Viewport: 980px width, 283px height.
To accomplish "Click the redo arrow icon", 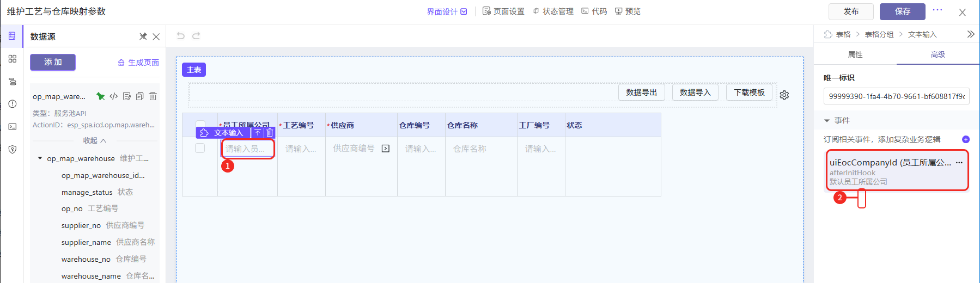I will tap(196, 36).
